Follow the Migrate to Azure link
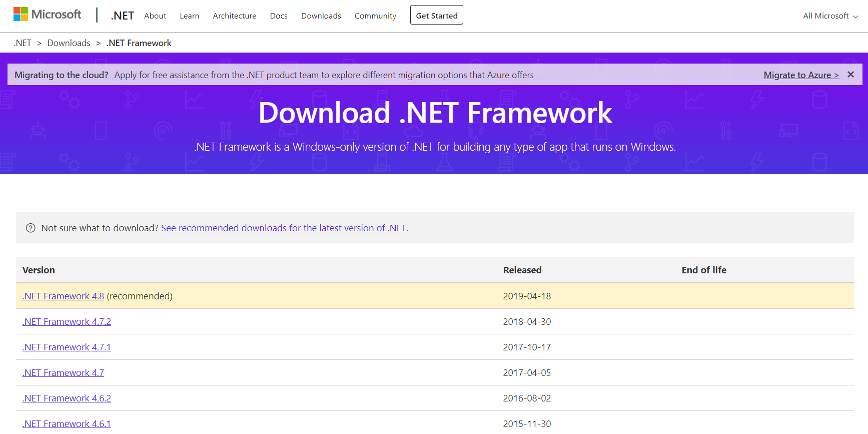Viewport: 868px width, 434px height. click(801, 75)
